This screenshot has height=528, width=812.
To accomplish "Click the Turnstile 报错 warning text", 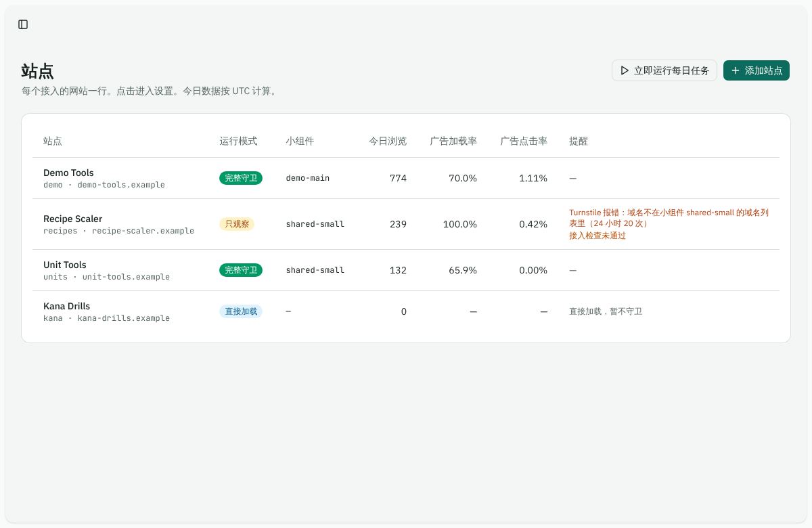I will 669,218.
